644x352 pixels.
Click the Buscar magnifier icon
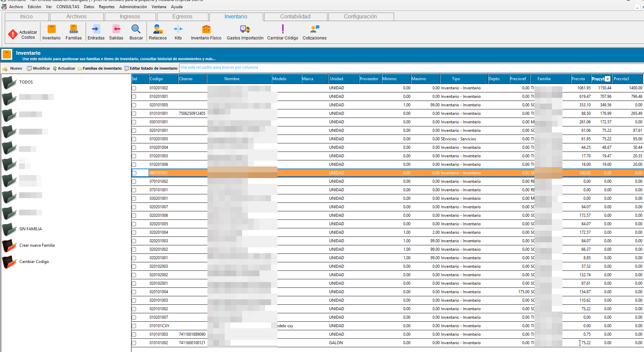coord(136,29)
